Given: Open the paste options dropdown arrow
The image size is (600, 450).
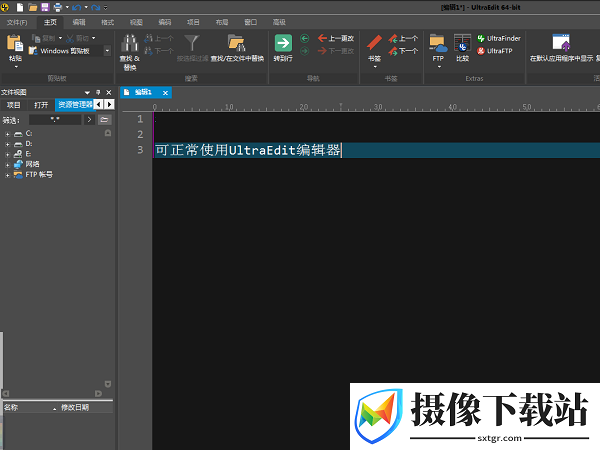Looking at the screenshot, I should pyautogui.click(x=16, y=67).
